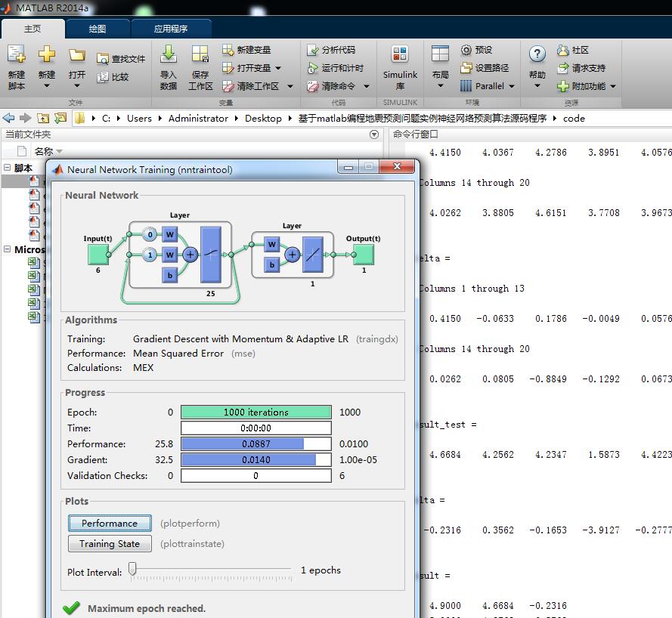Click the Open Variable (打开变量) icon
The image size is (672, 618).
228,68
